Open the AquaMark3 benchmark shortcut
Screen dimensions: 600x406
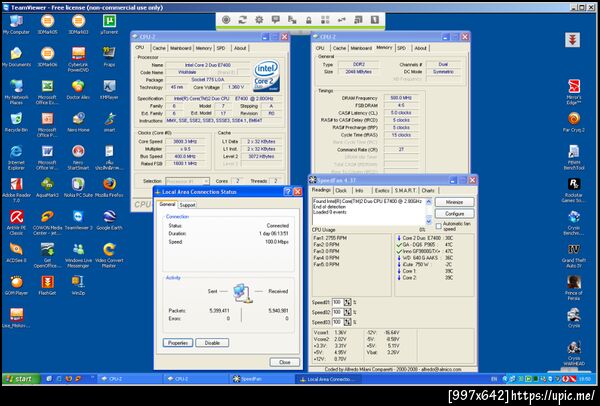click(x=47, y=187)
